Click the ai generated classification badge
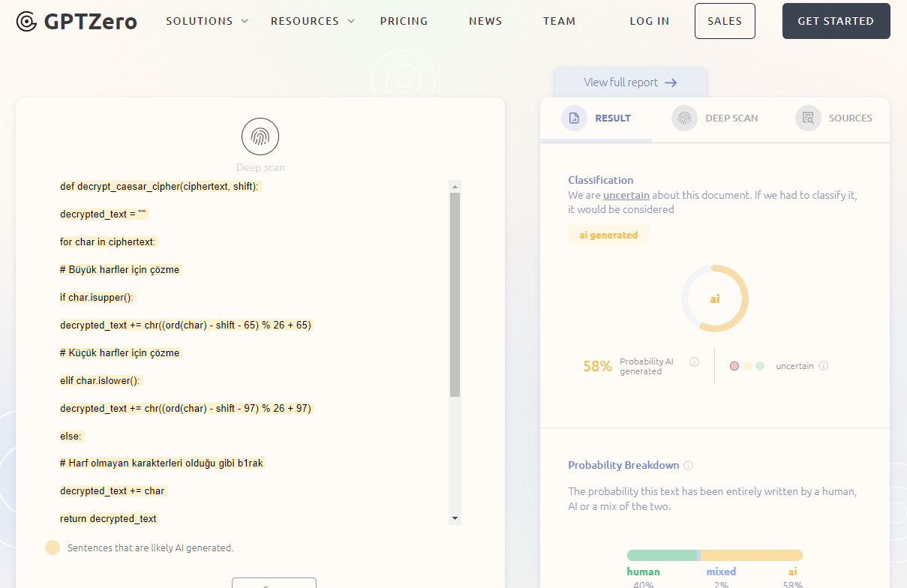The image size is (907, 588). 608,235
